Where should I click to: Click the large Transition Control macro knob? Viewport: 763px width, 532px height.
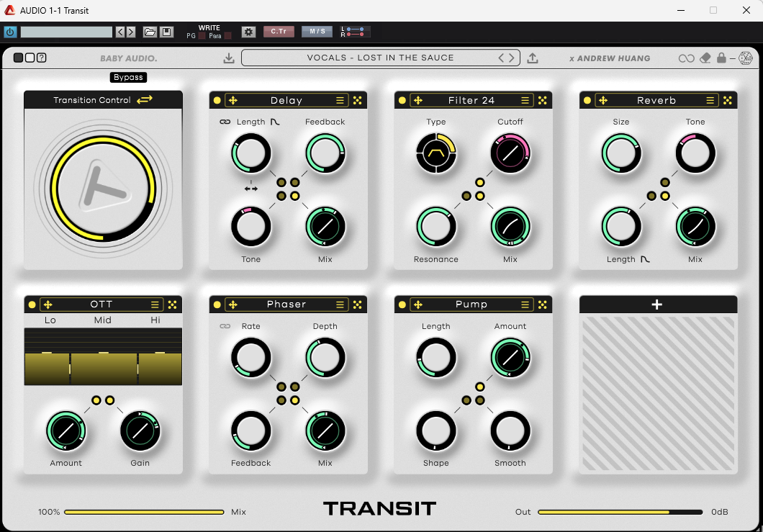pos(103,189)
